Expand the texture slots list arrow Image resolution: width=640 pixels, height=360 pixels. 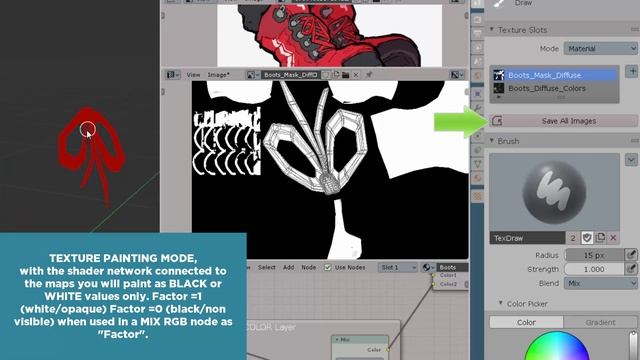click(x=498, y=97)
